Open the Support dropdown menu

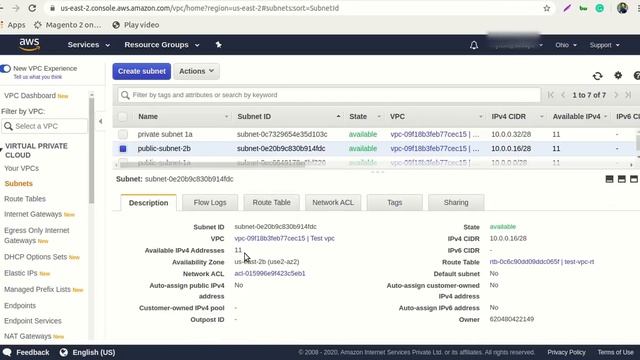(604, 45)
